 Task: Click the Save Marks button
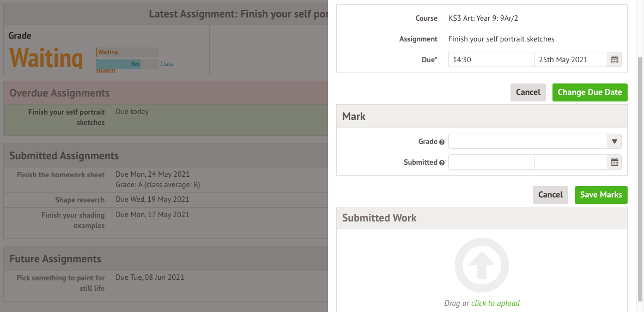tap(601, 195)
